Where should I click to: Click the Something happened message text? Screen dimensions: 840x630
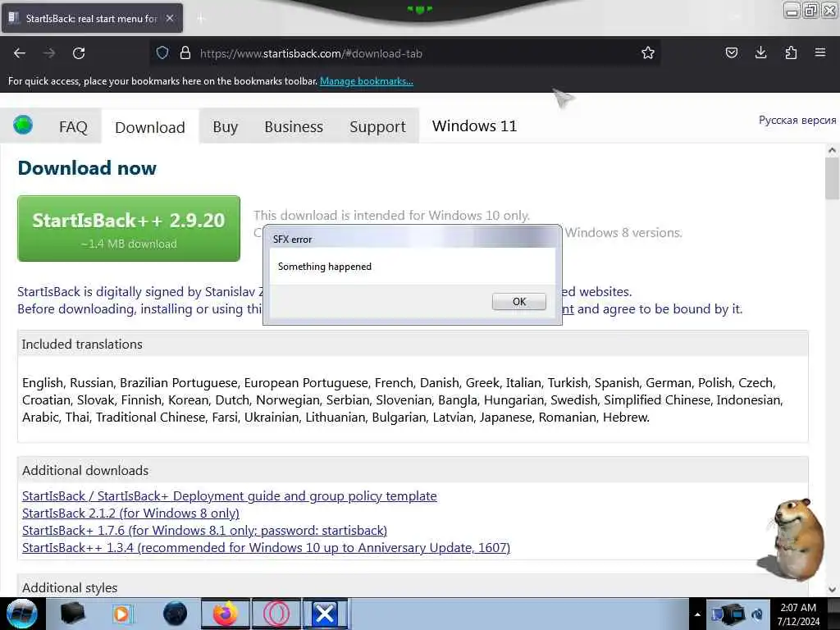(x=325, y=267)
